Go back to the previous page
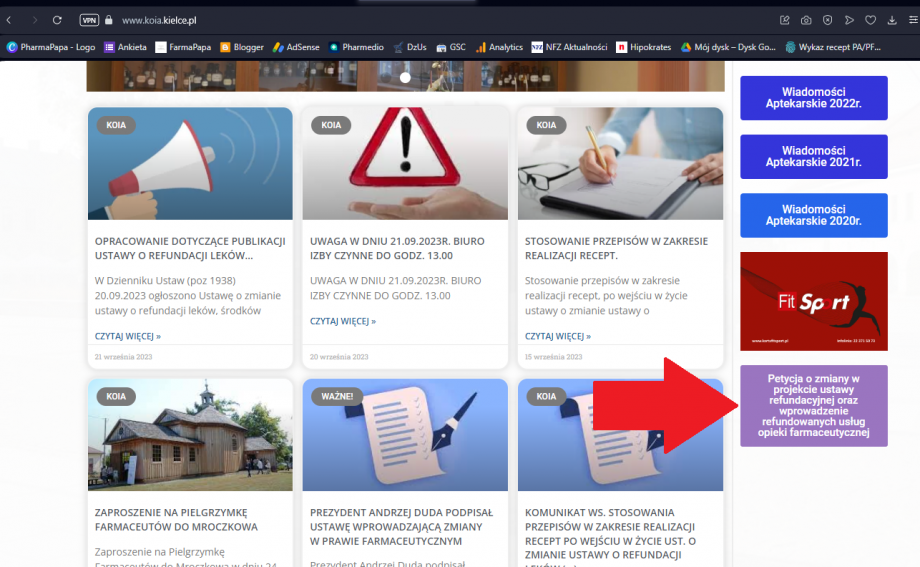Image resolution: width=920 pixels, height=567 pixels. click(x=9, y=20)
